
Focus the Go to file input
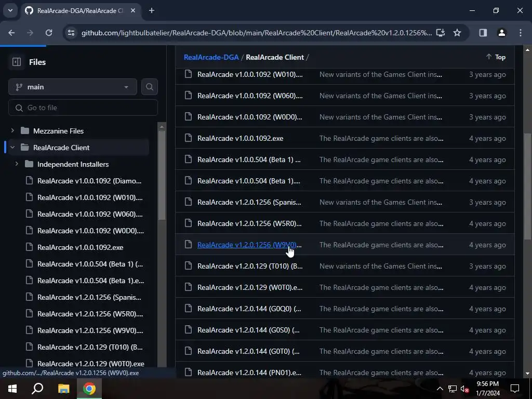[x=83, y=108]
